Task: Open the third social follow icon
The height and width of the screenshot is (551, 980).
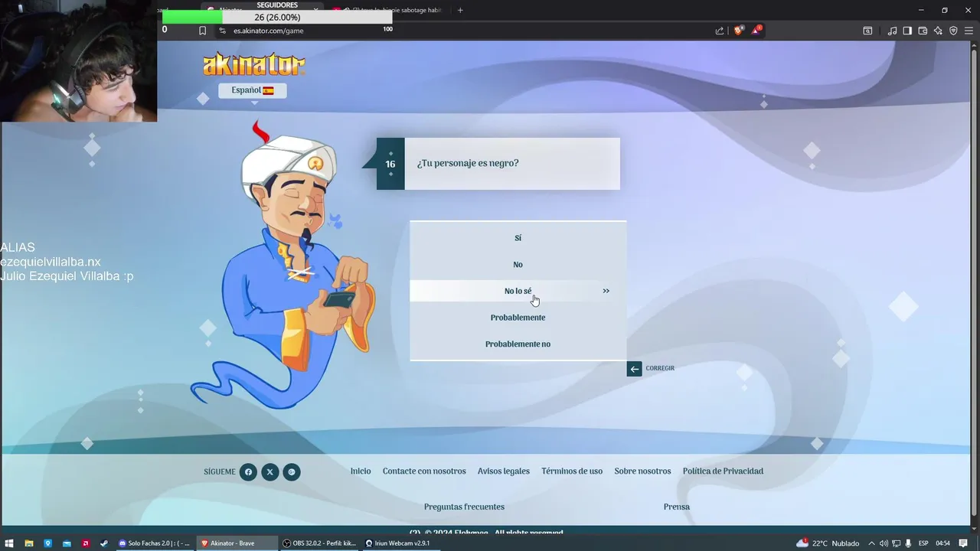Action: pos(292,472)
